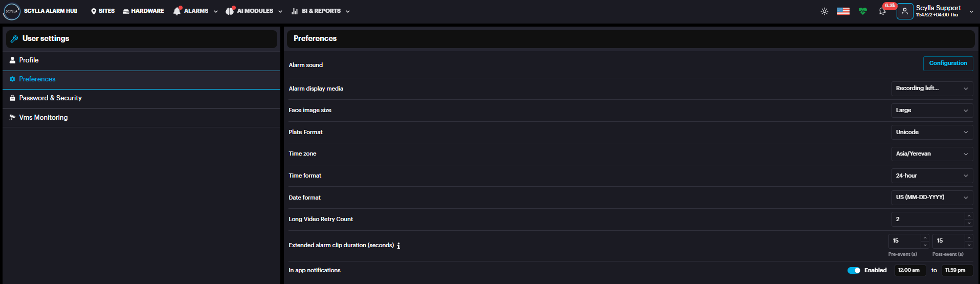Click the Scylla logo icon
The width and height of the screenshot is (980, 284).
11,11
